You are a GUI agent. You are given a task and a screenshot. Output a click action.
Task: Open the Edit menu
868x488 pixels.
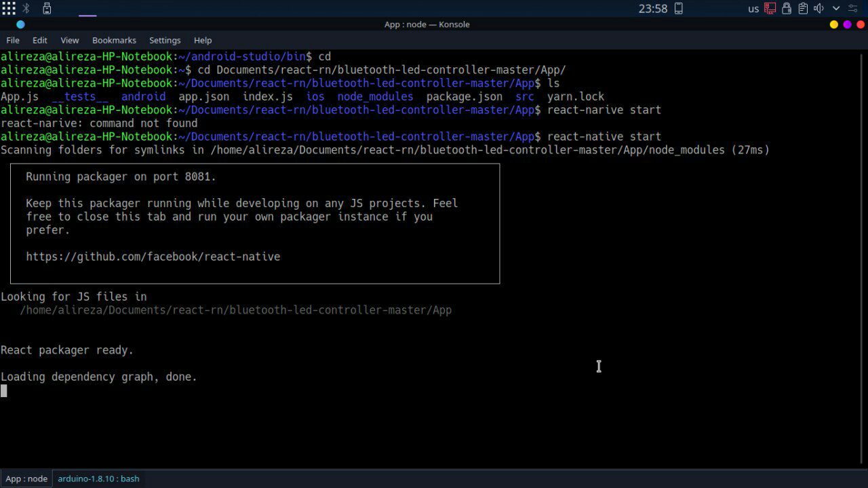pos(40,40)
